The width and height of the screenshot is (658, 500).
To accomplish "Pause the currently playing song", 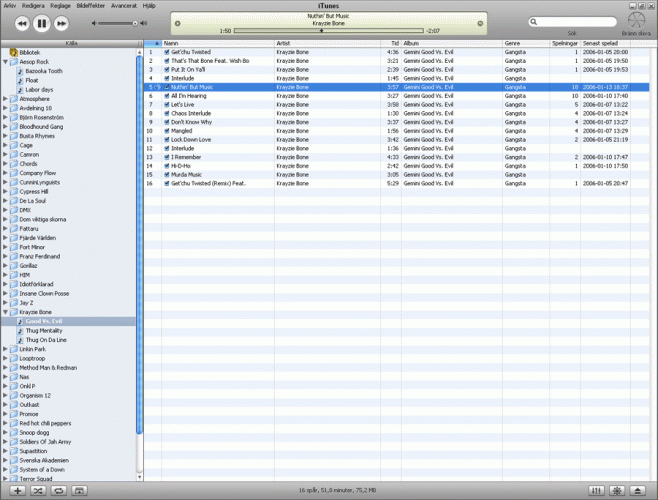I will coord(42,24).
